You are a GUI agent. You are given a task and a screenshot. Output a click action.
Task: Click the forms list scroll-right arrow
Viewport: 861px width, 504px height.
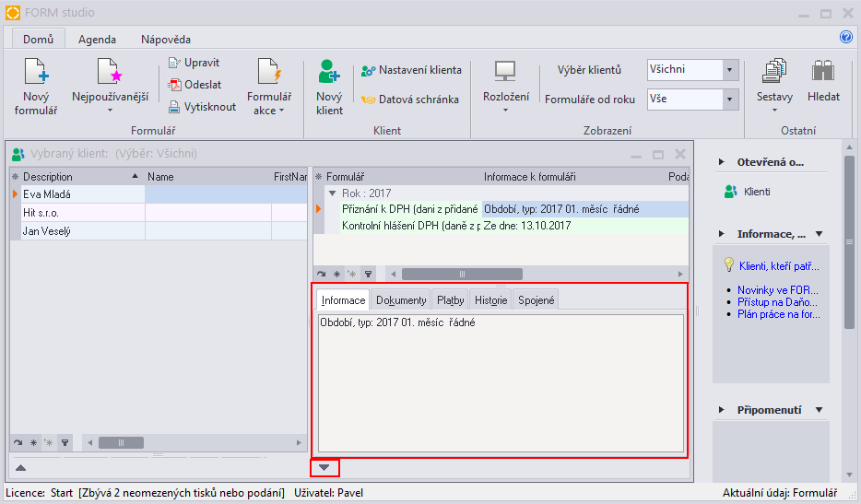680,274
